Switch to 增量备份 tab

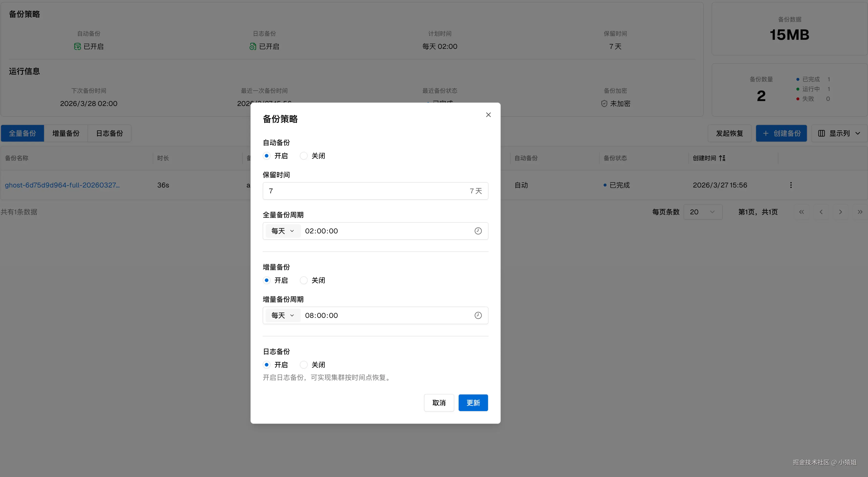tap(66, 133)
